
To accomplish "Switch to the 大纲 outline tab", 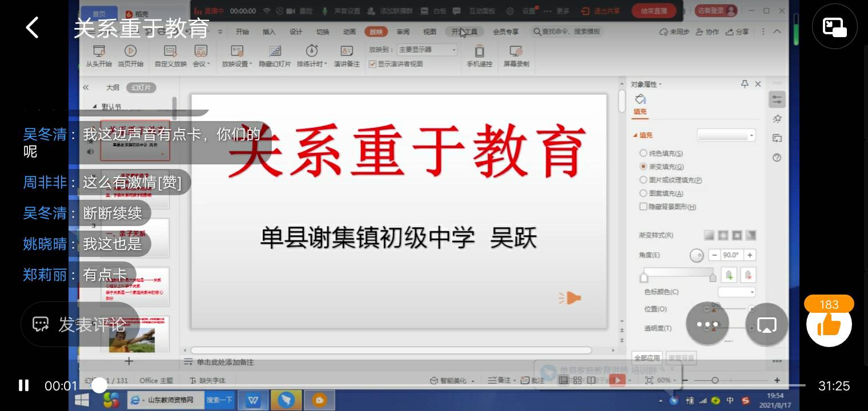I will (x=112, y=87).
